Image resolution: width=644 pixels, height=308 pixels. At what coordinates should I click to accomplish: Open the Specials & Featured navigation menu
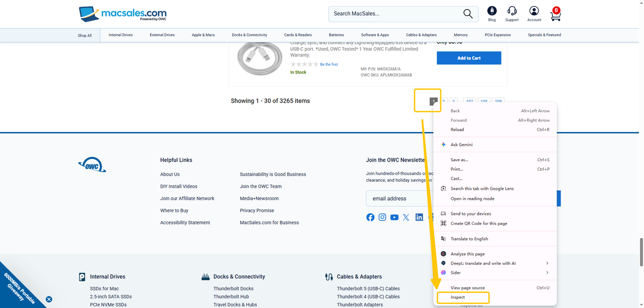pos(544,35)
